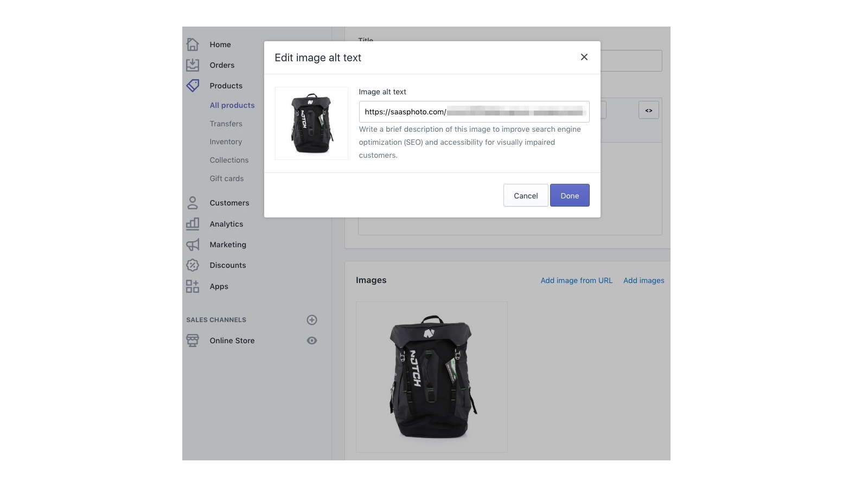Open Orders from the sidebar icon
The image size is (868, 488).
click(x=193, y=65)
